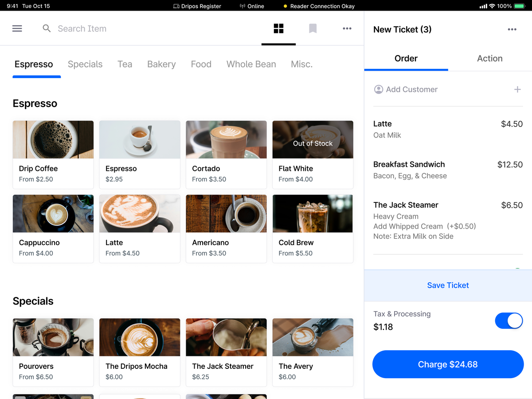Click the plus icon next to Add Customer
This screenshot has height=399, width=532.
pyautogui.click(x=517, y=89)
